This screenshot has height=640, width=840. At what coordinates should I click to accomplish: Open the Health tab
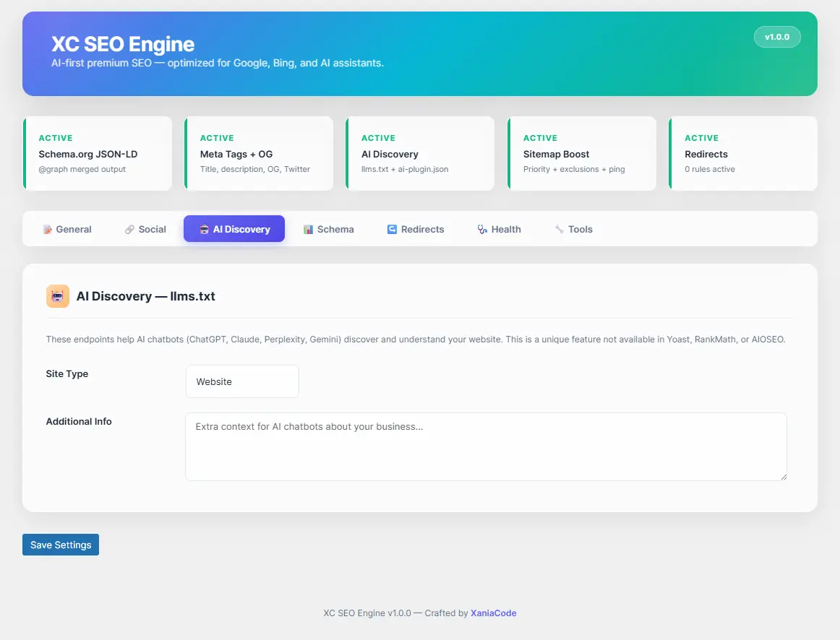coord(500,229)
